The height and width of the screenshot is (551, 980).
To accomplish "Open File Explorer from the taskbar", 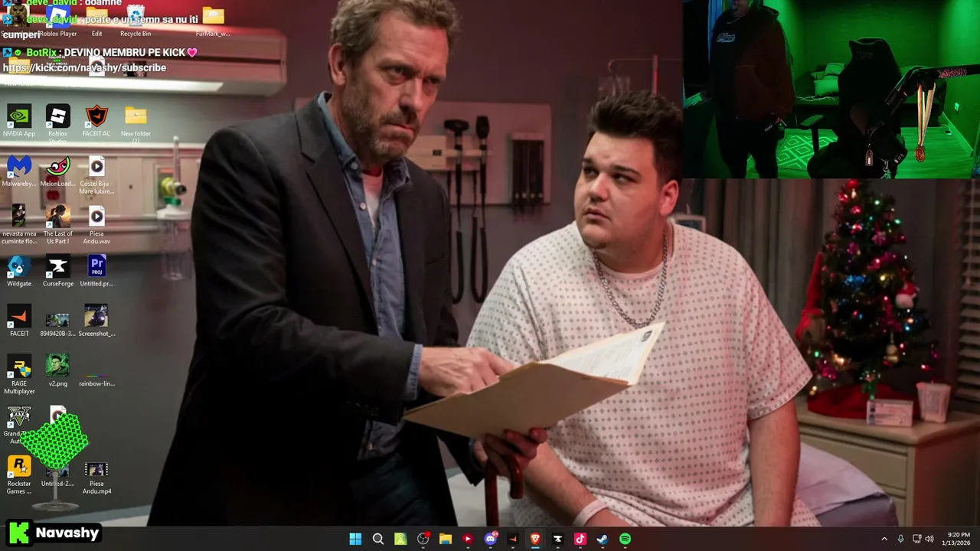I will pyautogui.click(x=445, y=539).
